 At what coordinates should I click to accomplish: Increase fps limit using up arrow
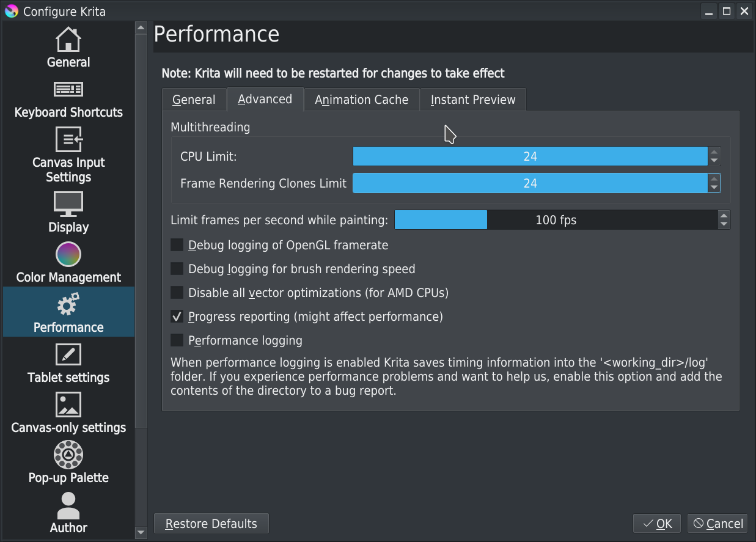(x=724, y=215)
